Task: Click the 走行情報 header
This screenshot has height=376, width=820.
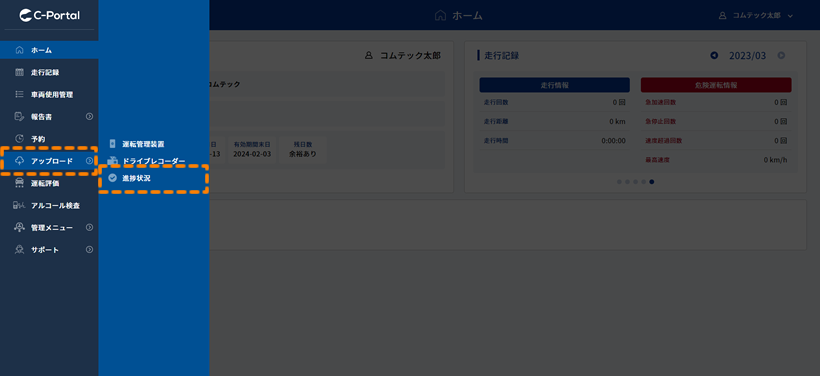Action: point(554,85)
